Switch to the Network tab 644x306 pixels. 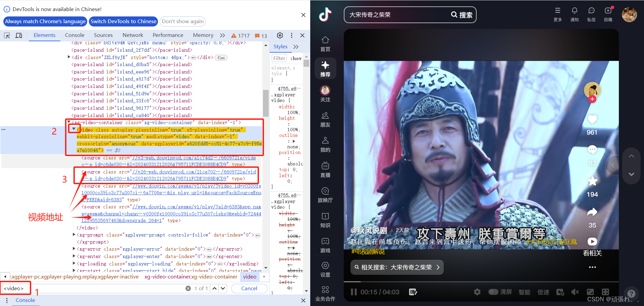pyautogui.click(x=133, y=35)
